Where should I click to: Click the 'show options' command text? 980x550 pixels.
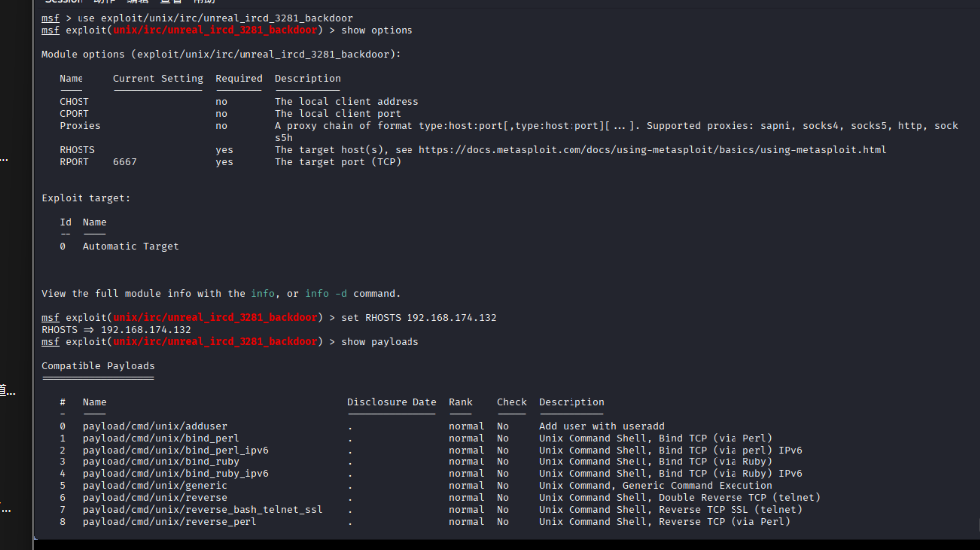point(377,30)
